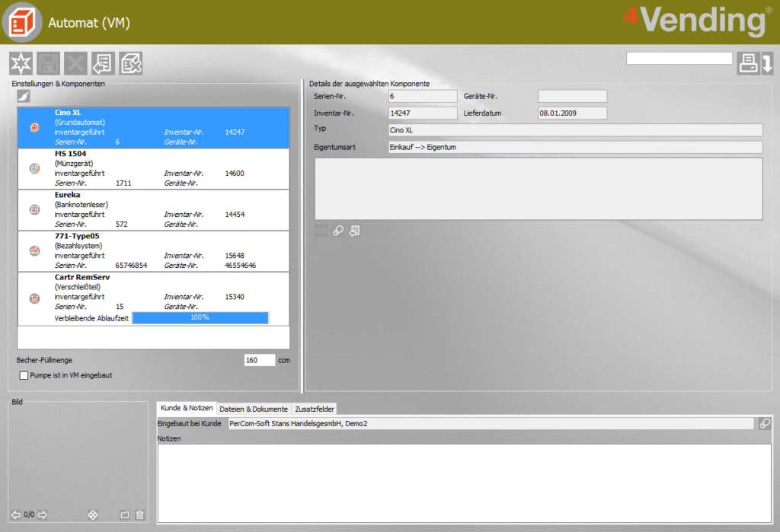Select the MS 1504 Münzgerät component
Screen dimensions: 780x532
pos(153,169)
